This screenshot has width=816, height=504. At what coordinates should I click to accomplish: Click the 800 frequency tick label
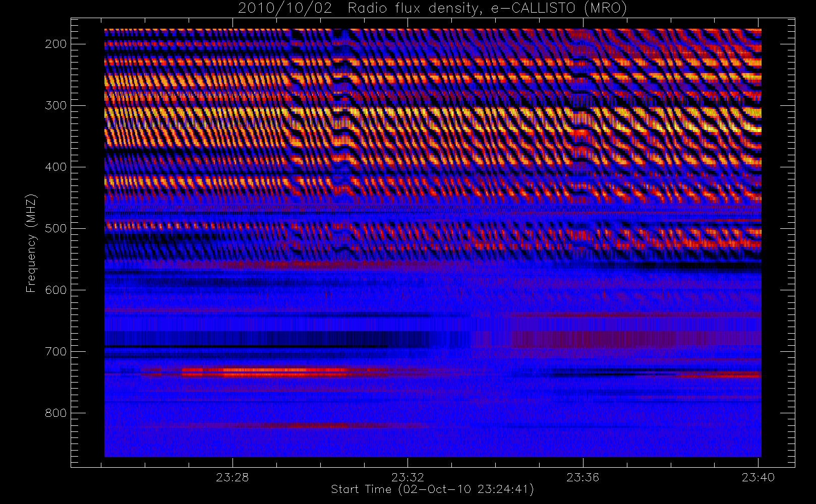click(x=55, y=413)
